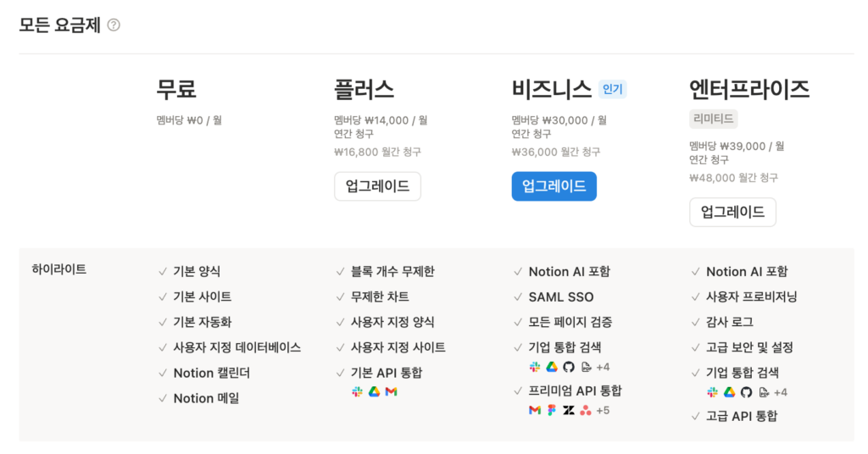868x454 pixels.
Task: Click the GitHub icon in the 비즈니스 column
Action: coord(569,367)
